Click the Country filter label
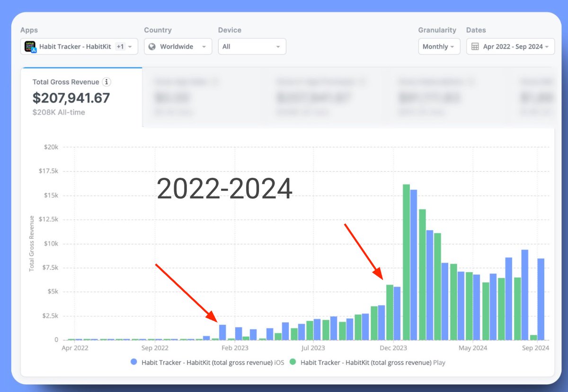The image size is (568, 392). tap(158, 30)
